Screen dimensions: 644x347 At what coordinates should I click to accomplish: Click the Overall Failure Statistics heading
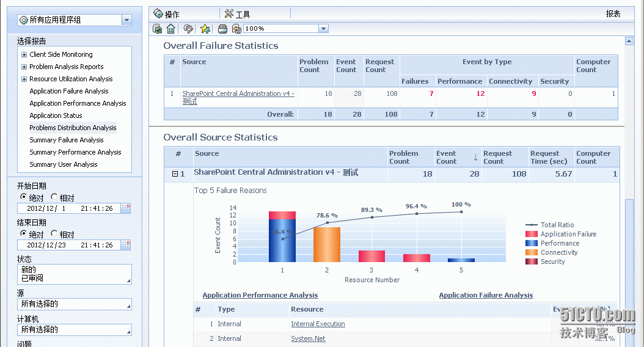[x=221, y=46]
